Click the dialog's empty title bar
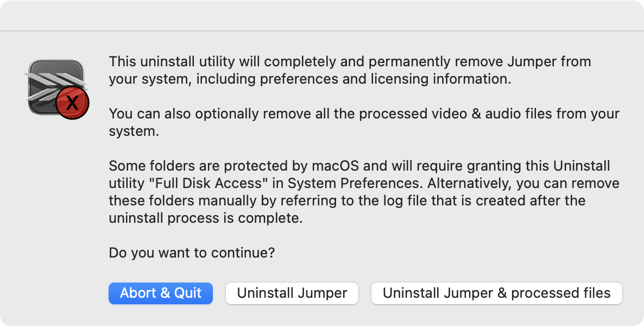Screen dimensions: 644x326 (322, 15)
